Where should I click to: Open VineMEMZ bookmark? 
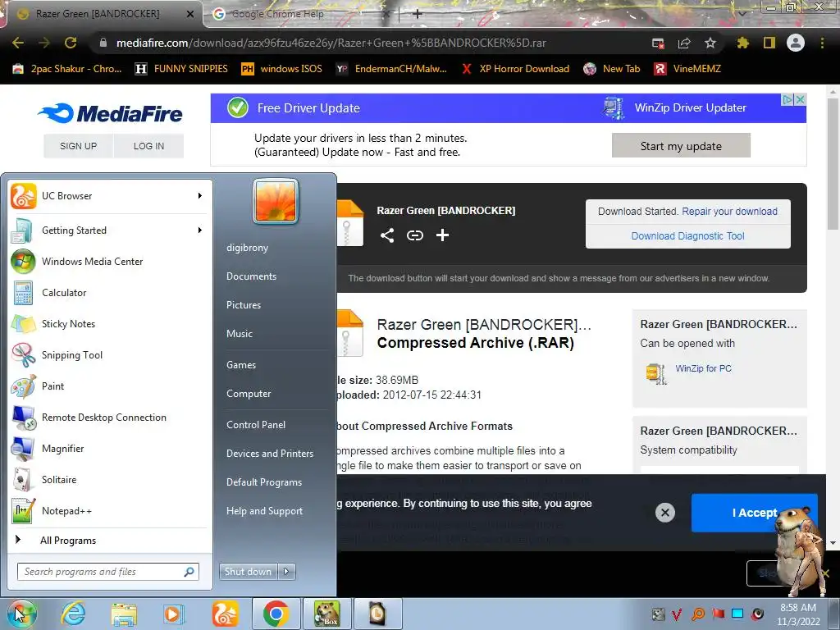(x=688, y=69)
